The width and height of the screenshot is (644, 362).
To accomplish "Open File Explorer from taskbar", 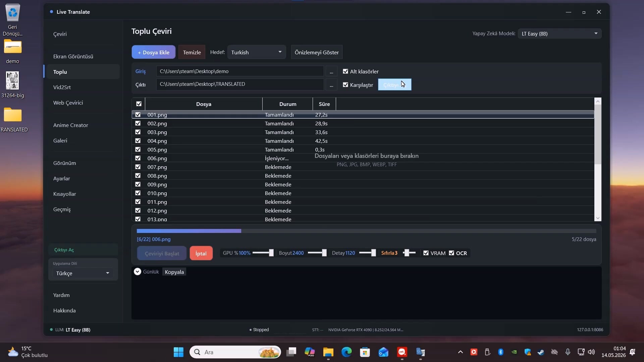I will click(328, 352).
